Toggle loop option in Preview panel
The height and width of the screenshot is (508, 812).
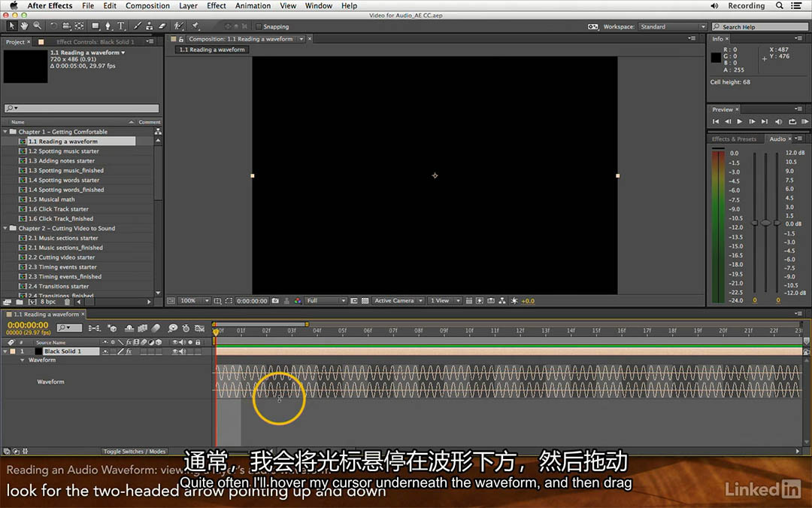point(792,121)
